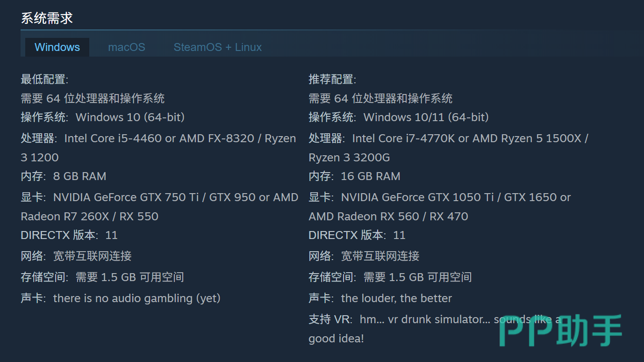644x362 pixels.
Task: Click the "支持 VR: hm... vr drunk simulator" line
Action: click(435, 319)
